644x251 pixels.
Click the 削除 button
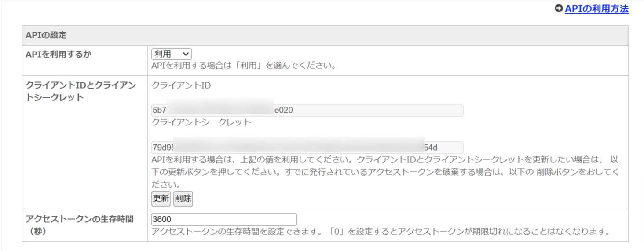pos(183,199)
